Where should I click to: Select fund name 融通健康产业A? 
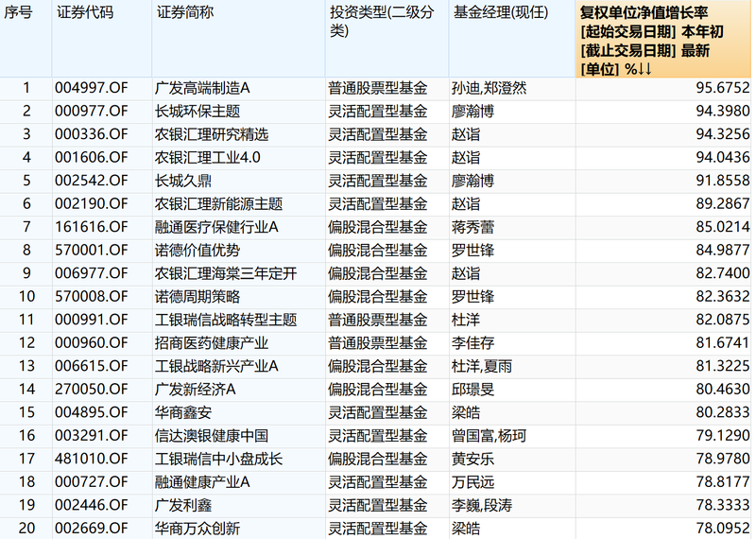pyautogui.click(x=202, y=482)
